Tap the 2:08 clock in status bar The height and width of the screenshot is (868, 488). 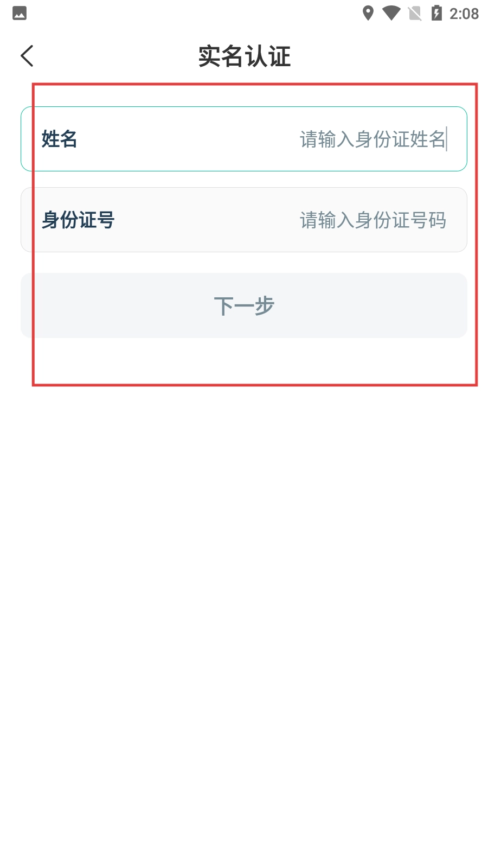point(464,14)
